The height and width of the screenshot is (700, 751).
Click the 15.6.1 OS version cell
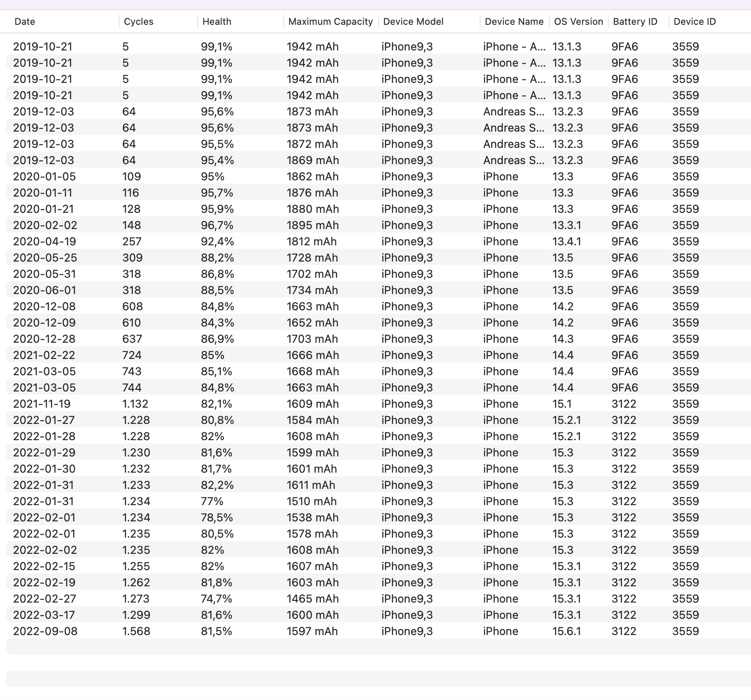pos(567,631)
